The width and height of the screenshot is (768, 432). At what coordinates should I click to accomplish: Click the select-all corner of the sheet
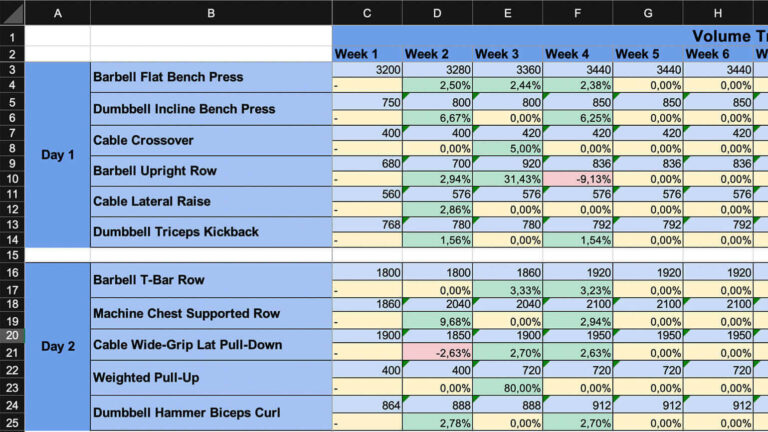(x=11, y=12)
